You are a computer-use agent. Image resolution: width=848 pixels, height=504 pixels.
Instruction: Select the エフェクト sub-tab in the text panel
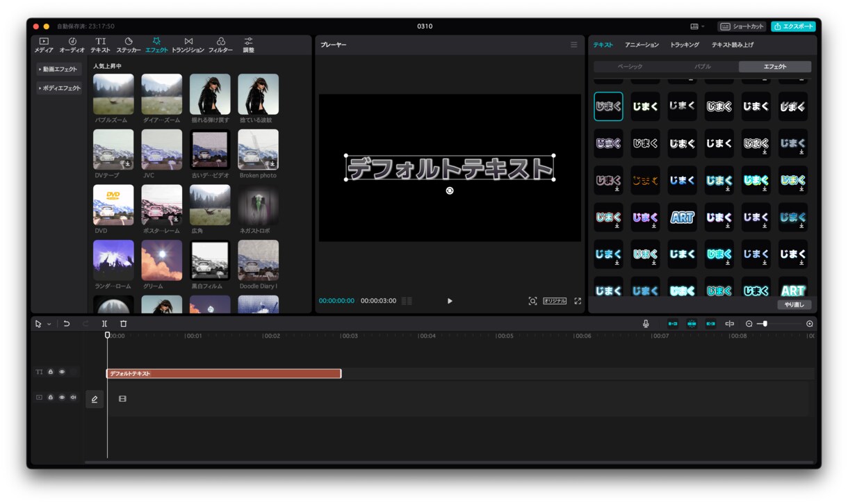[775, 67]
